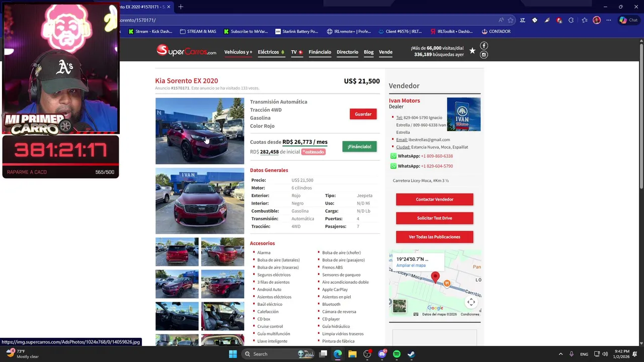The height and width of the screenshot is (362, 644).
Task: Open Discord from the taskbar
Action: point(382,354)
